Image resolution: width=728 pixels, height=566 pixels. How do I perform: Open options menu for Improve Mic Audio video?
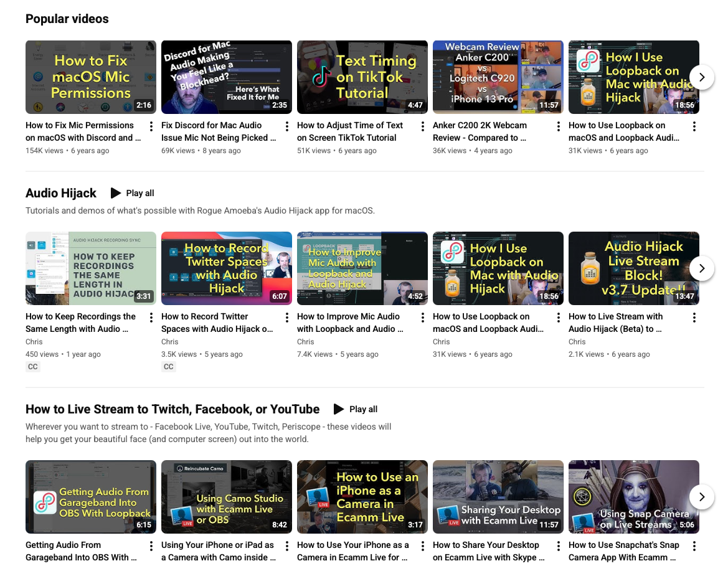[422, 318]
